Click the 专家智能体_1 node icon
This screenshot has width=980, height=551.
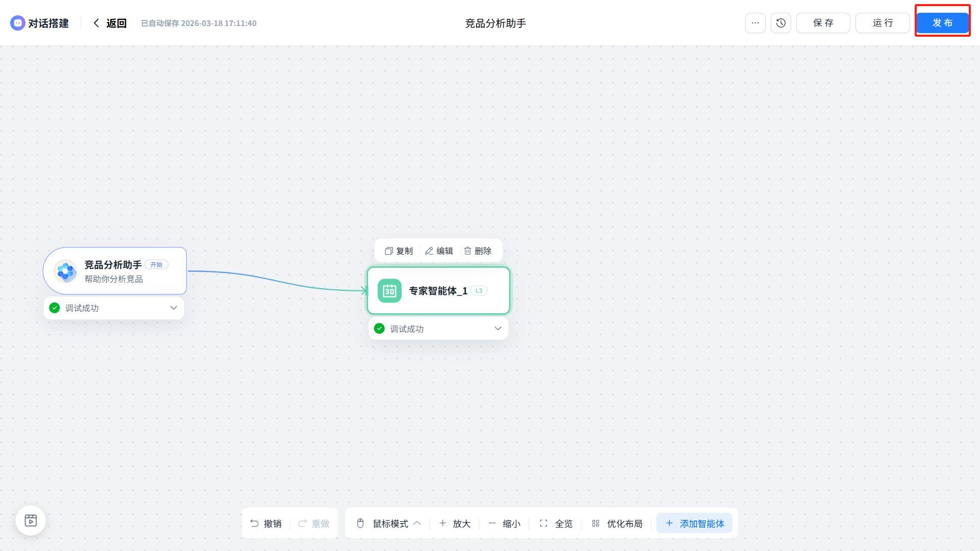[x=389, y=291]
